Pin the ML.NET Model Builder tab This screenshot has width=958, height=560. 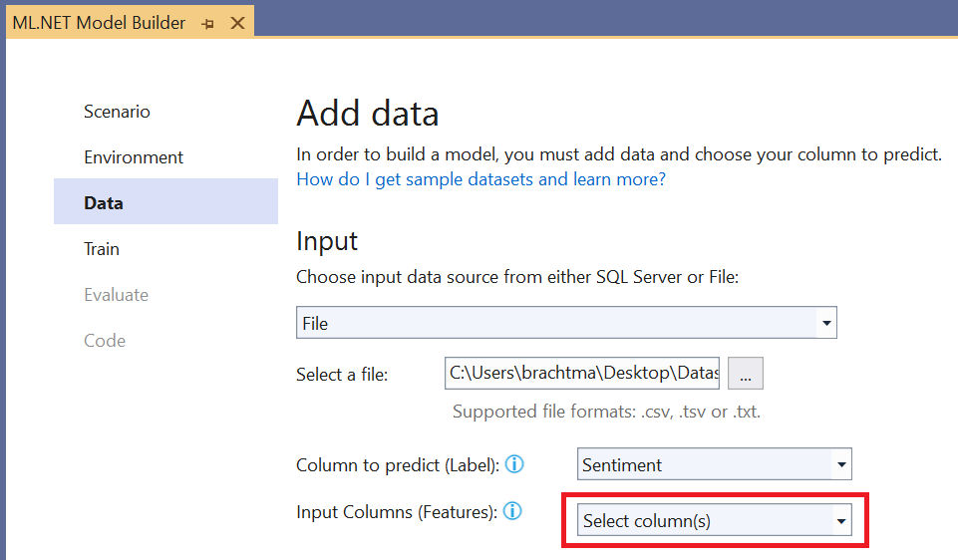pos(207,24)
